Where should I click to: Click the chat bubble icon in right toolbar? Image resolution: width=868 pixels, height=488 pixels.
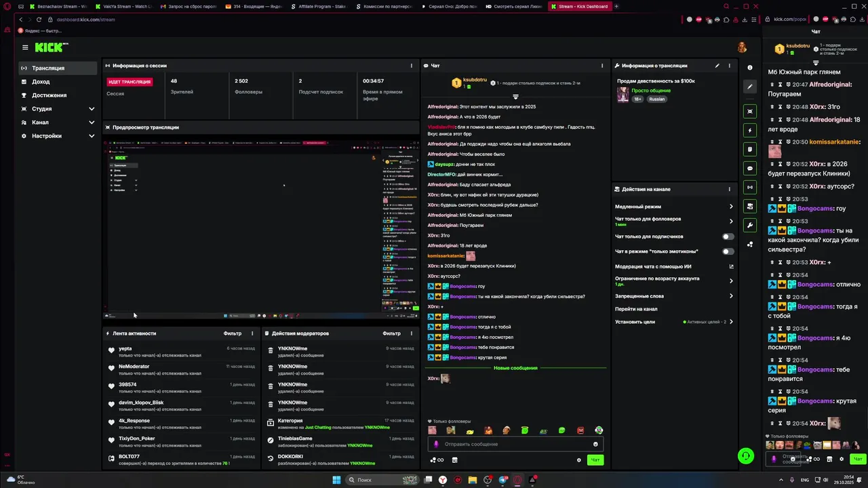pyautogui.click(x=749, y=167)
